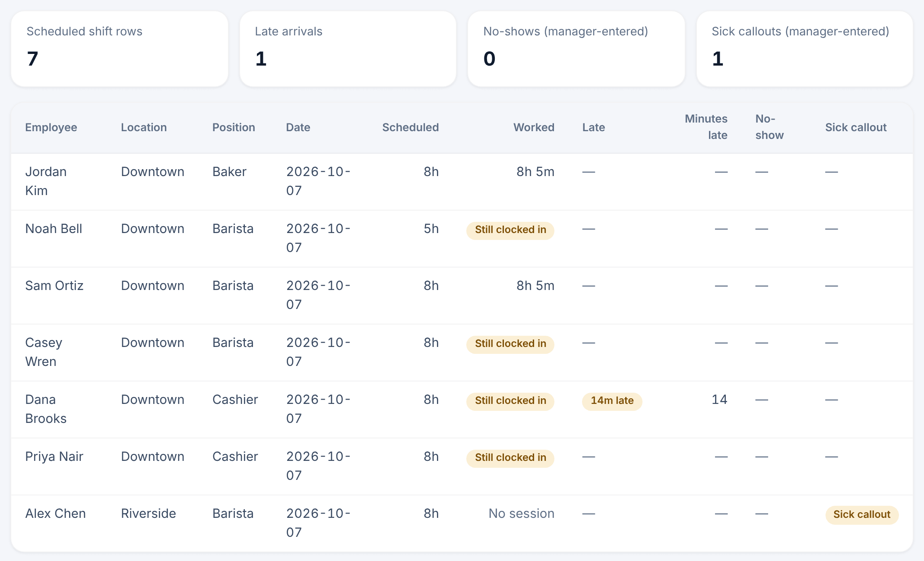Select employee name Noah Bell
The width and height of the screenshot is (924, 561).
[54, 229]
